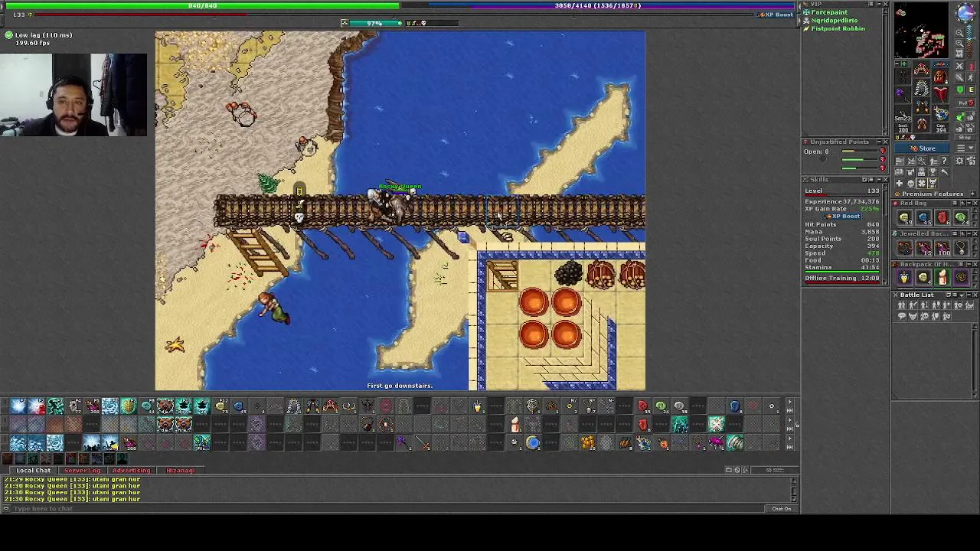Collapse the Red Bag container
Viewport: 980px width, 551px height.
click(969, 203)
